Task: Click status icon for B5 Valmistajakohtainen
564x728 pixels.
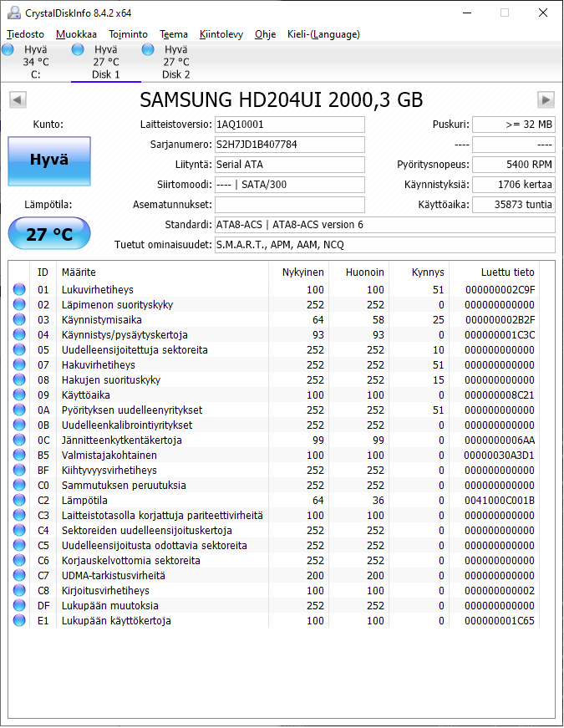Action: coord(19,455)
